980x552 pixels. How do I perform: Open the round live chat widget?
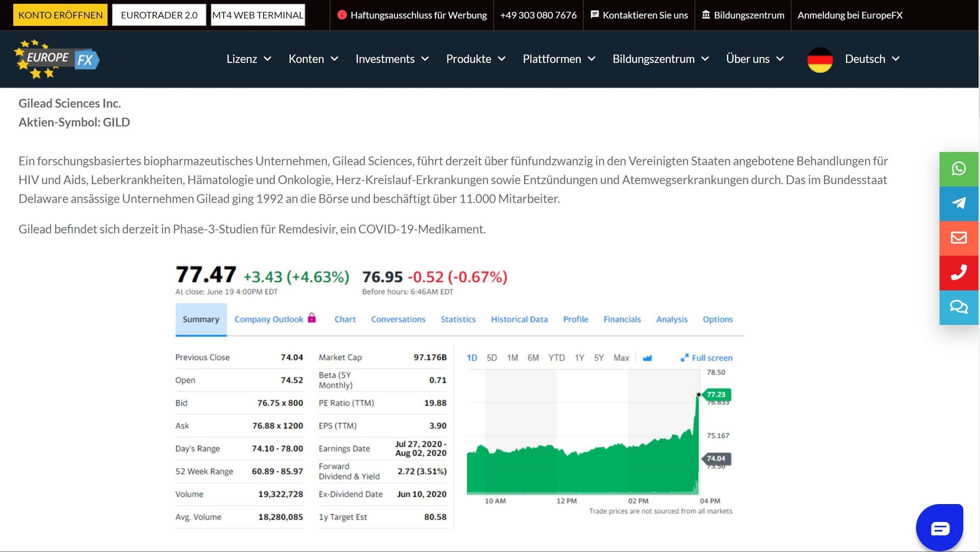[x=939, y=528]
